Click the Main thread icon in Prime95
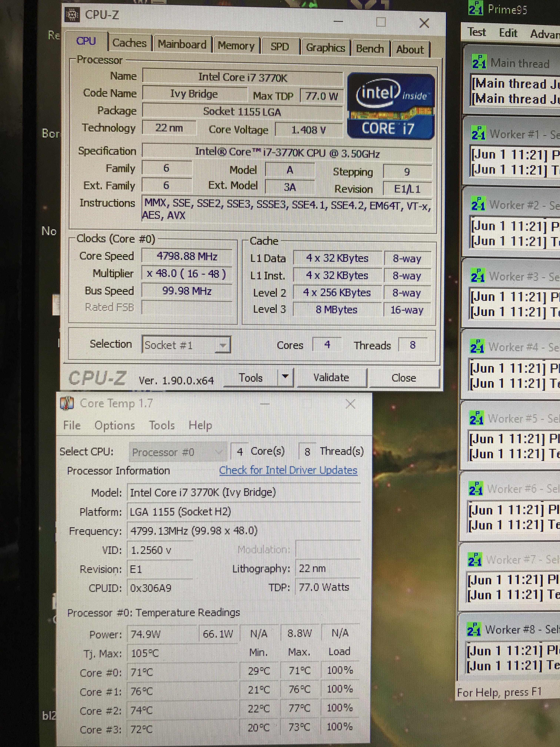 (479, 62)
